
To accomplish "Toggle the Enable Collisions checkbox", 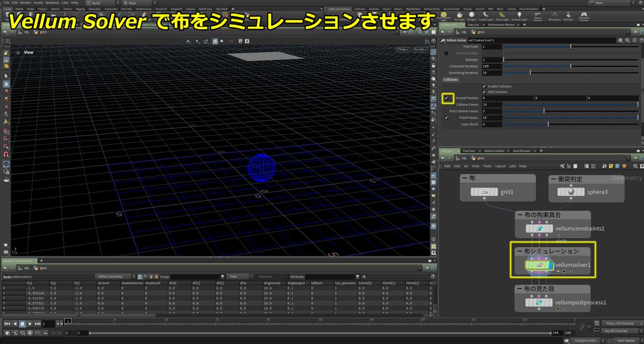I will 484,86.
